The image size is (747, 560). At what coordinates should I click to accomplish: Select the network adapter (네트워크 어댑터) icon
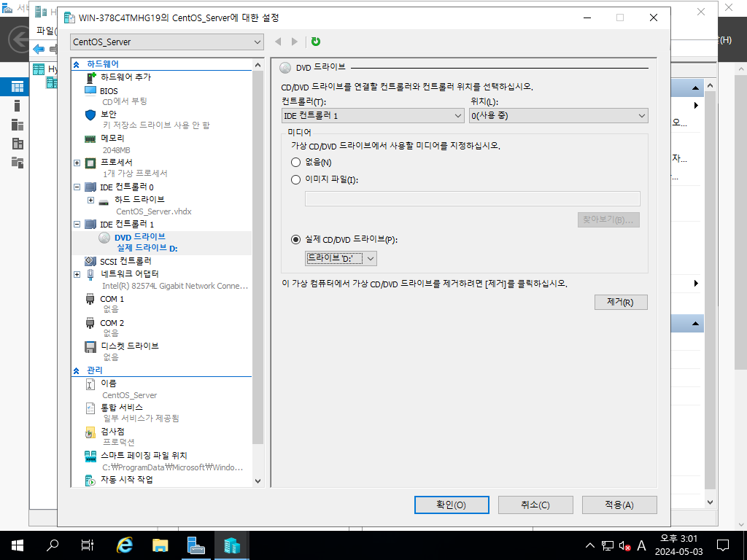90,274
